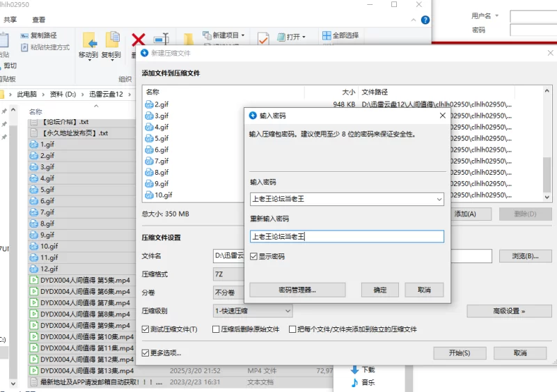Open the 查看 (View) ribbon tab
Viewport: 557px width, 392px height.
coord(39,19)
